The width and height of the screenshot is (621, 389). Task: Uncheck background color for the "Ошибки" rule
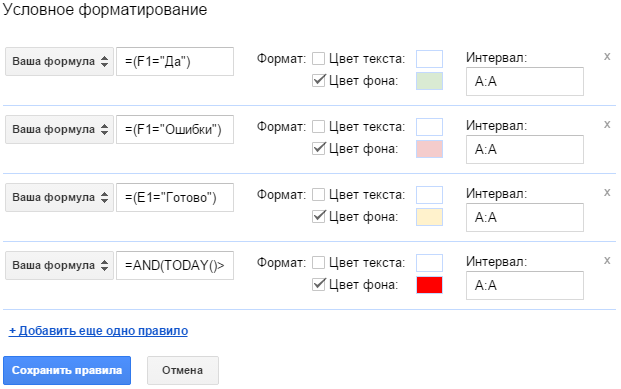pos(318,149)
